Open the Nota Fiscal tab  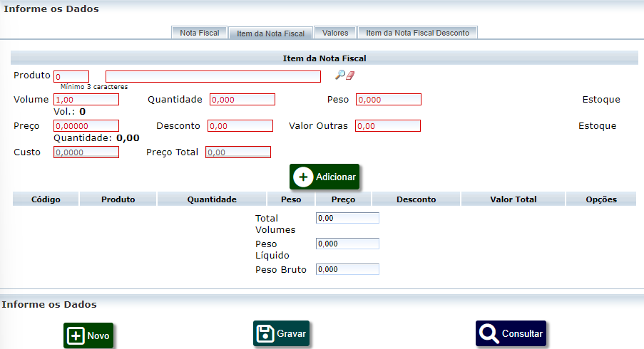(199, 33)
